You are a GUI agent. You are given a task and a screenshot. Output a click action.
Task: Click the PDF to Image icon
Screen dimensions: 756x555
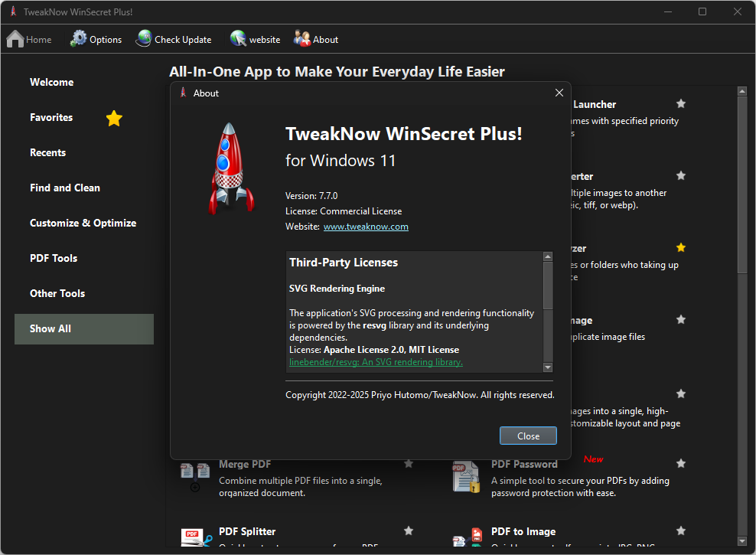click(x=468, y=537)
